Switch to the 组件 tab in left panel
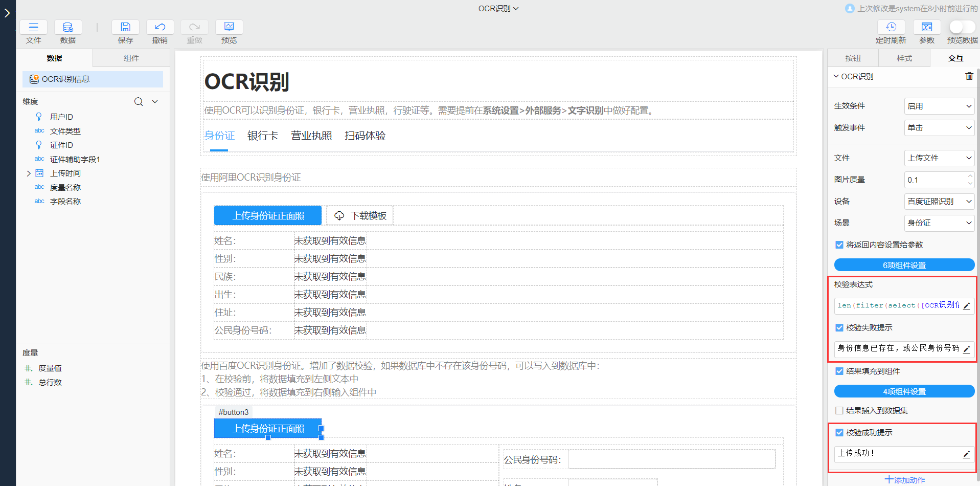The image size is (980, 486). (x=131, y=58)
